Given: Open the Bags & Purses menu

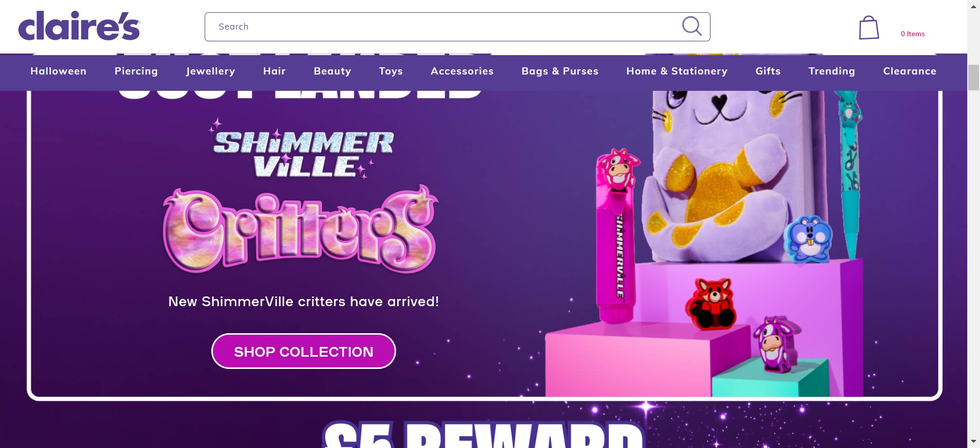Looking at the screenshot, I should coord(560,71).
